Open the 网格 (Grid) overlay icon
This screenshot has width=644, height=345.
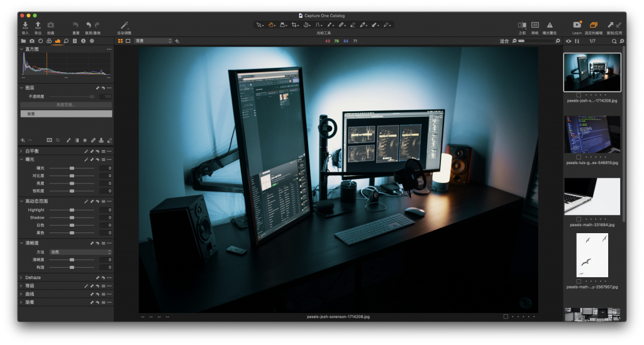pos(535,25)
